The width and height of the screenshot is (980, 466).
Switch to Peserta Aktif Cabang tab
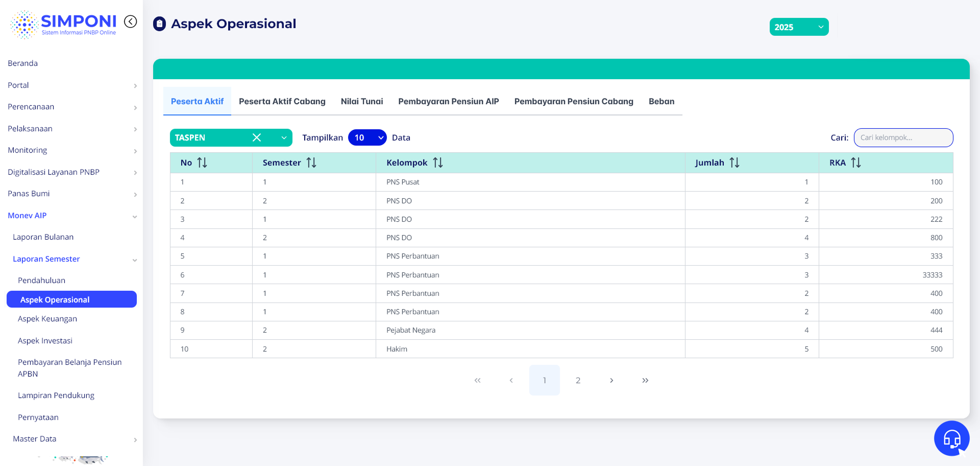point(282,101)
